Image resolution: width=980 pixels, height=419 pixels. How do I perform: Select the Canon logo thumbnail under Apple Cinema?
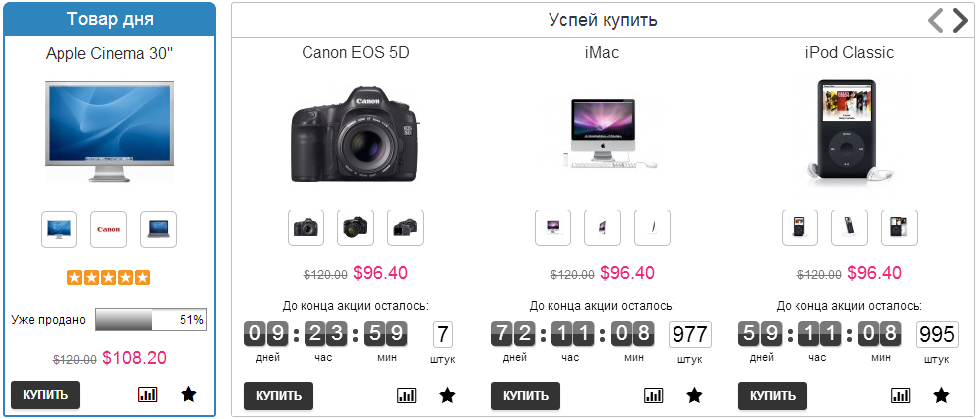coord(109,229)
